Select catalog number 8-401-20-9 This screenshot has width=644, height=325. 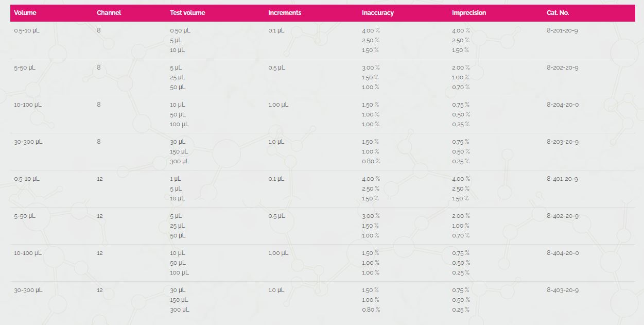pos(562,179)
